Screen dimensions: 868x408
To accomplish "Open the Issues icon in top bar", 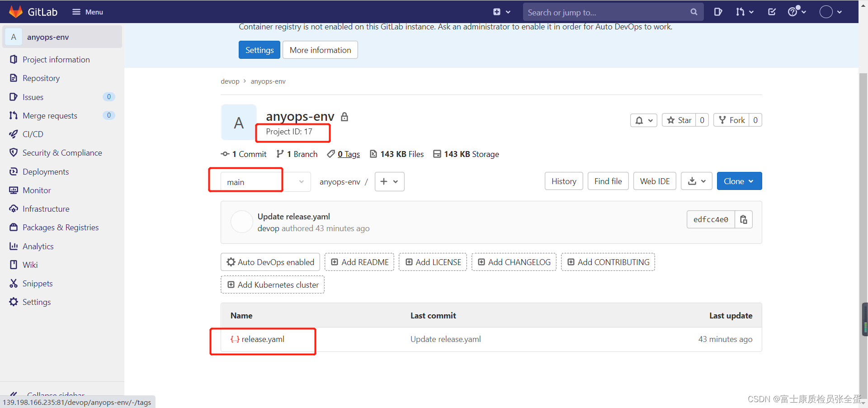I will tap(718, 12).
